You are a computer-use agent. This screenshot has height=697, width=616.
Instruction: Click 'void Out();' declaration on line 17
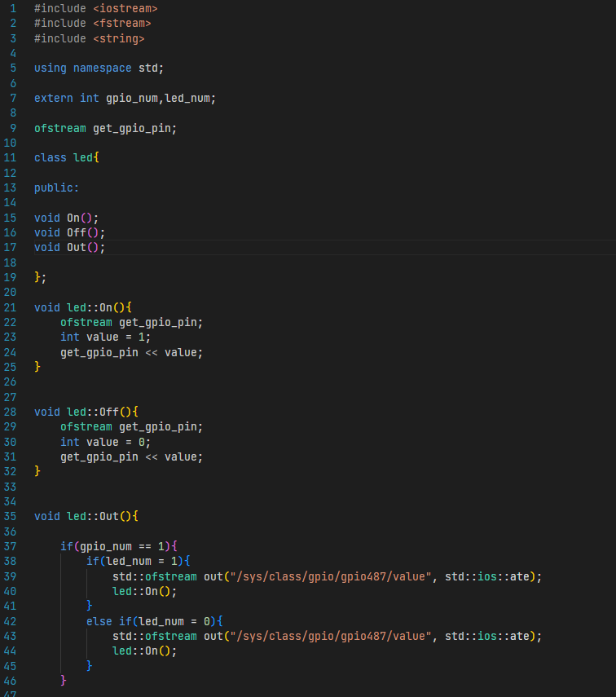pos(70,247)
